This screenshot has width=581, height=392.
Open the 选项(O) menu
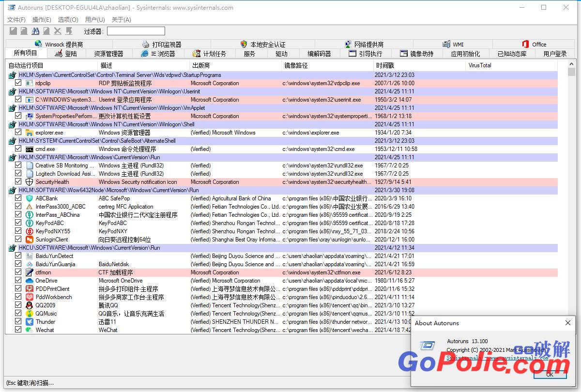68,20
